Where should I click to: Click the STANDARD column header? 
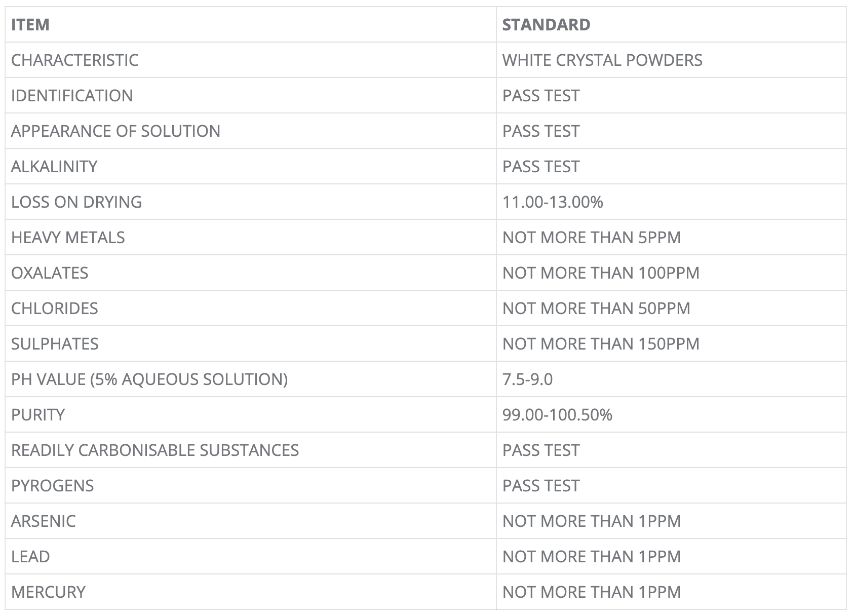546,25
